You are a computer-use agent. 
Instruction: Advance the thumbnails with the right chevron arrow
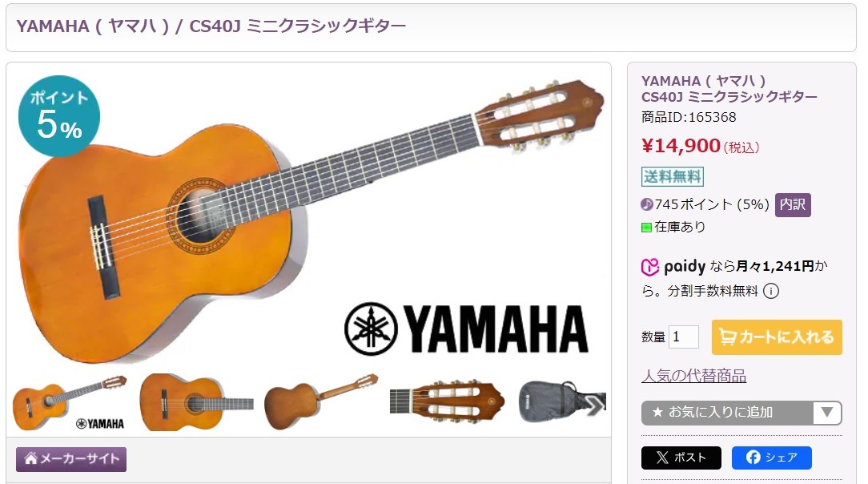594,405
